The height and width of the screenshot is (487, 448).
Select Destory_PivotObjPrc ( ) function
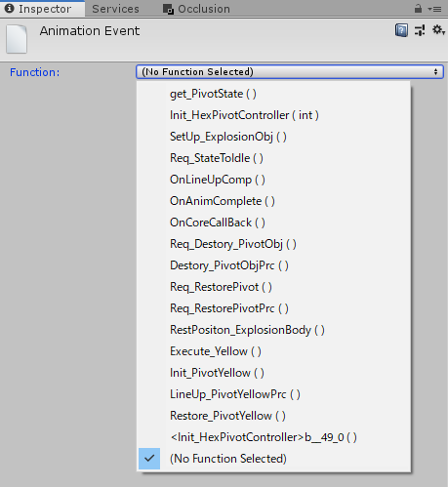coord(273,265)
